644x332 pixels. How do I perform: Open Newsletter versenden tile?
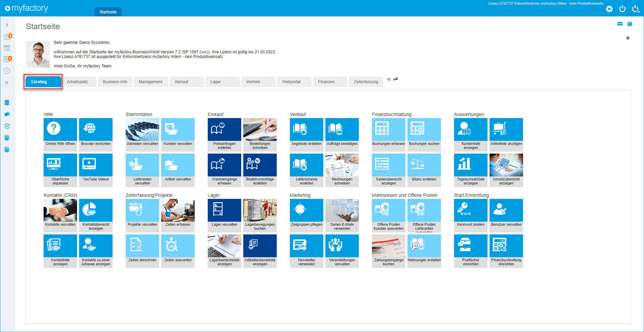307,251
